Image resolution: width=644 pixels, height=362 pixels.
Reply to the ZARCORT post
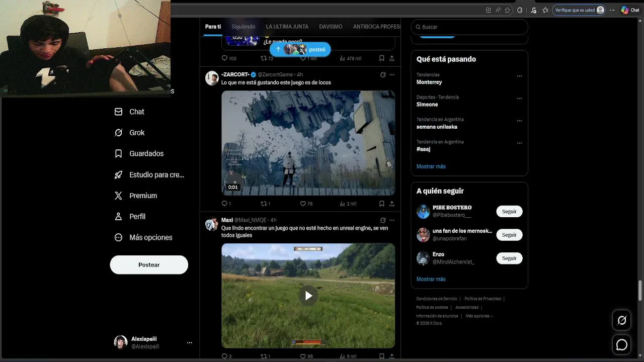pyautogui.click(x=226, y=204)
